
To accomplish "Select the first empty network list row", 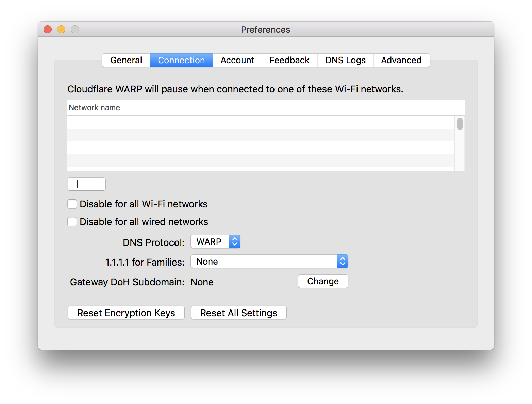I will click(x=261, y=122).
